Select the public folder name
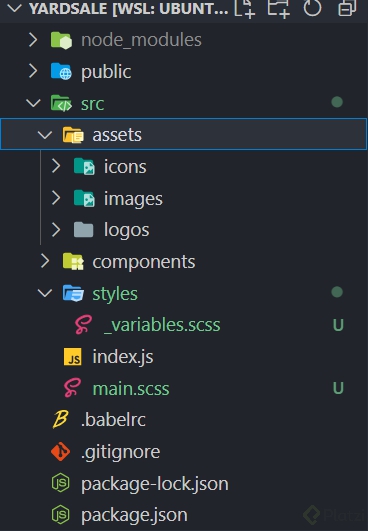 (106, 72)
